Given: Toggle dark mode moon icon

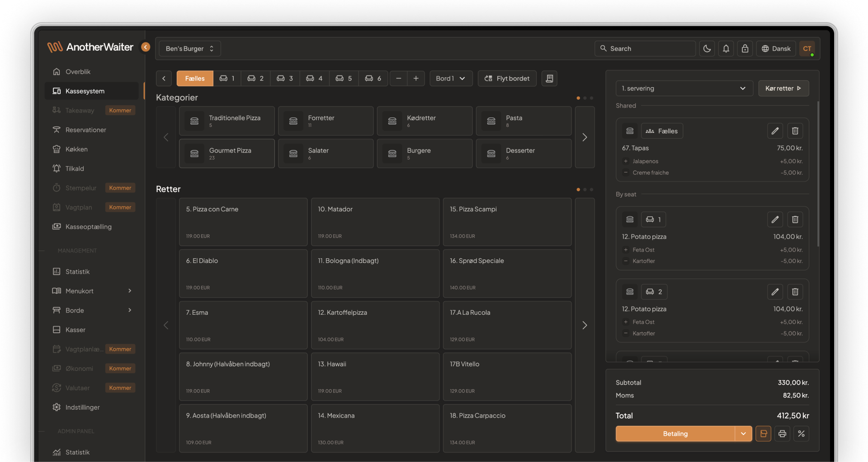Looking at the screenshot, I should [707, 49].
